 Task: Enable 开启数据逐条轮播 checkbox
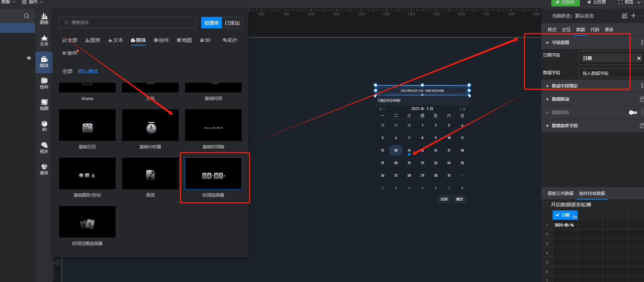(546, 205)
